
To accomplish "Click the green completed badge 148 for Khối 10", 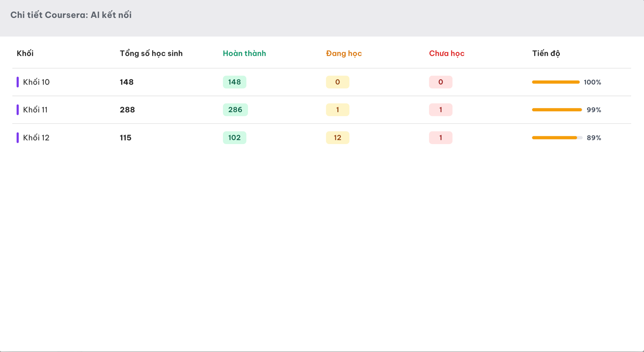I will click(x=235, y=82).
